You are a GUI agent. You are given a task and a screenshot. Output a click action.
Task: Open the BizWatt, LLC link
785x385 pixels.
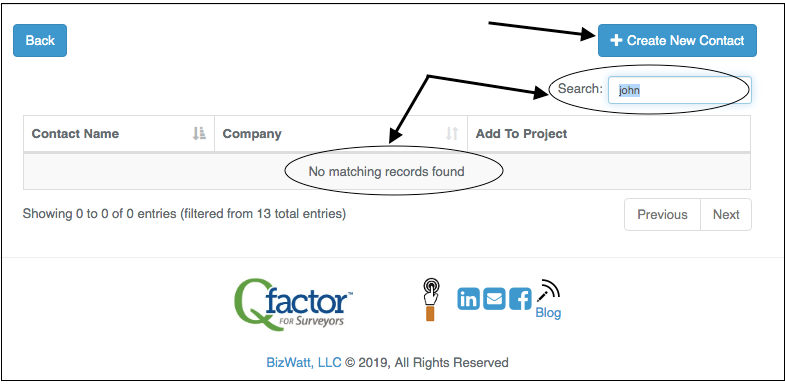(x=304, y=362)
